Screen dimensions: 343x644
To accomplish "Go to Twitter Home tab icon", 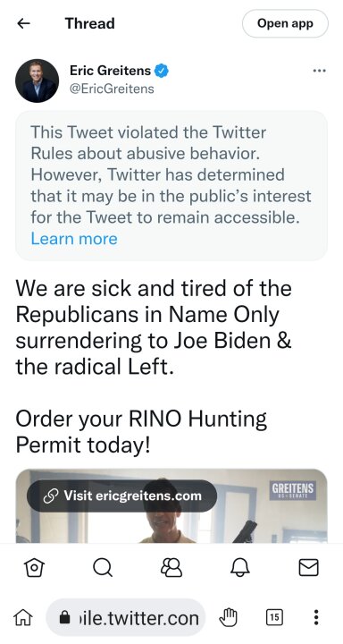I will (x=35, y=568).
